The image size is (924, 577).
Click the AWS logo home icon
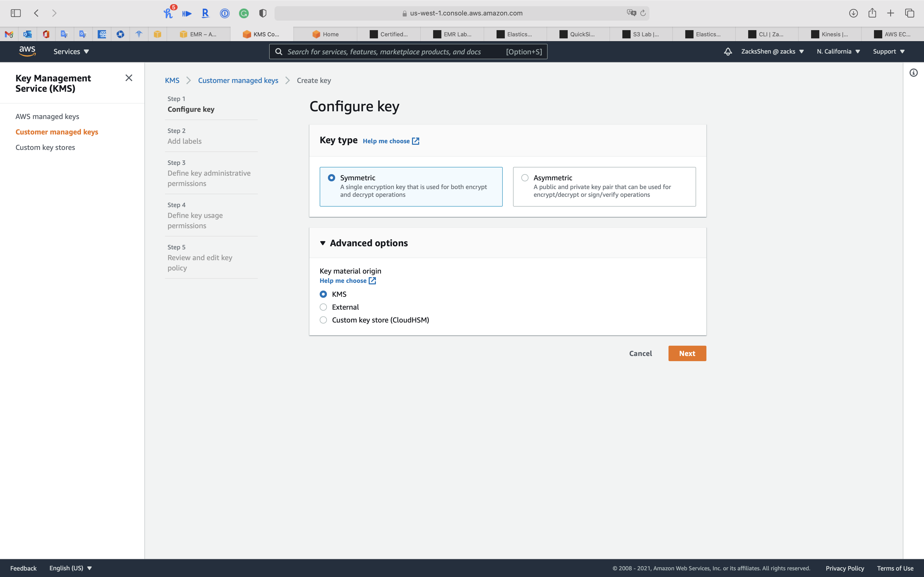27,51
